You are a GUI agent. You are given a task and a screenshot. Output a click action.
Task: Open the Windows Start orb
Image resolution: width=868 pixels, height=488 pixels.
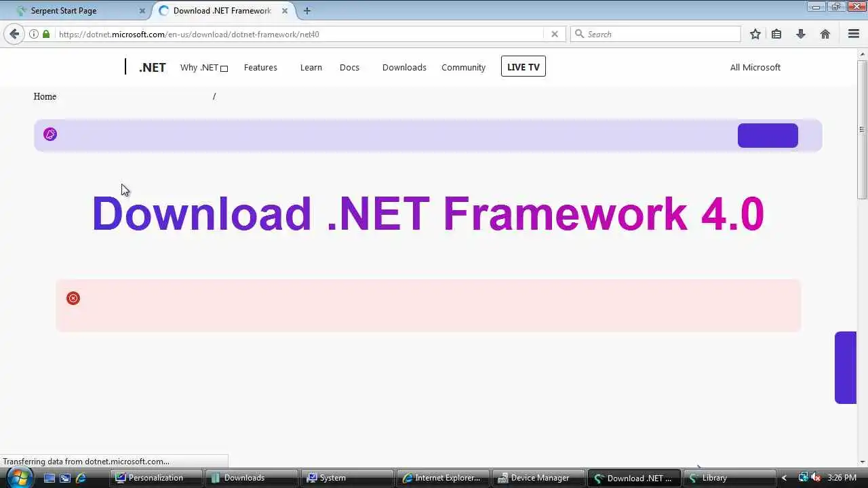[19, 477]
